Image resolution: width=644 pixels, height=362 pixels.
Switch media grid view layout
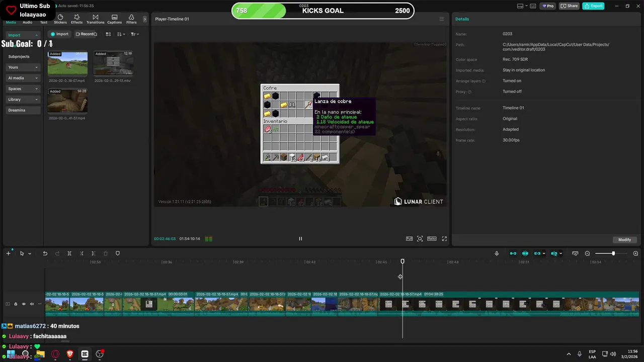tap(108, 34)
